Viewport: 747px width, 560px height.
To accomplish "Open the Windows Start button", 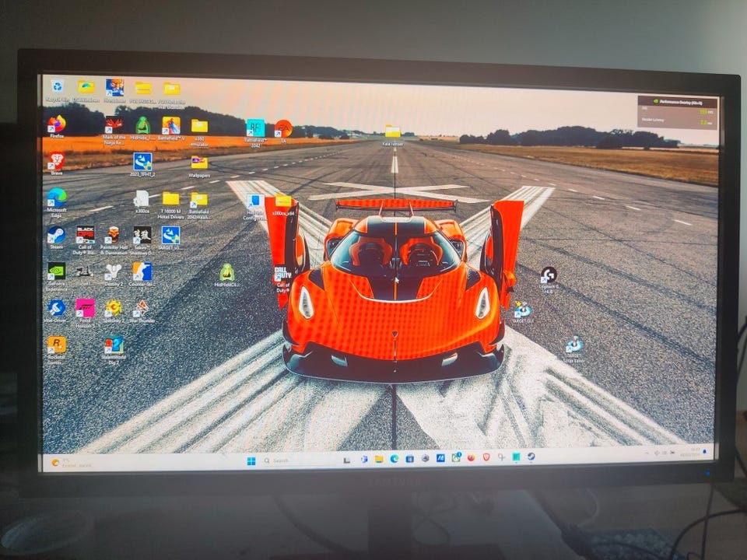I will coord(251,460).
